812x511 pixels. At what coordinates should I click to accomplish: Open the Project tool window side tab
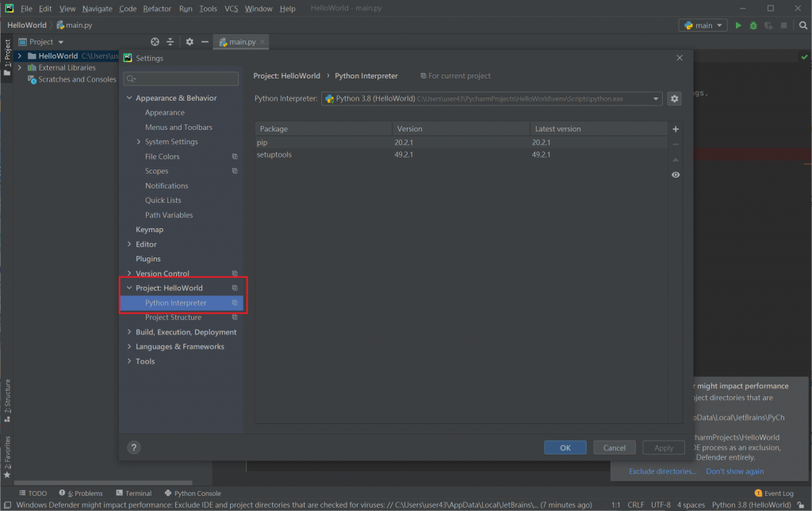click(x=7, y=57)
